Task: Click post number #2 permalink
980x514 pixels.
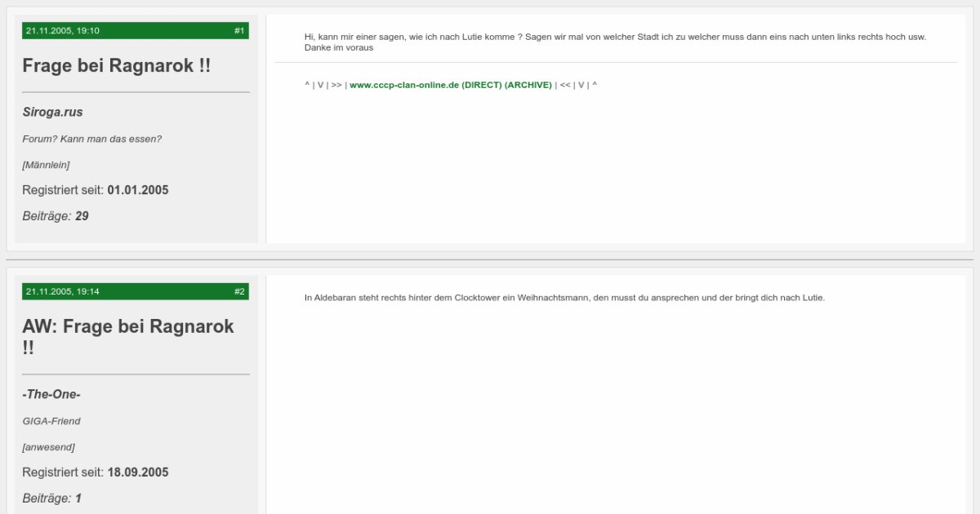Action: pos(238,292)
